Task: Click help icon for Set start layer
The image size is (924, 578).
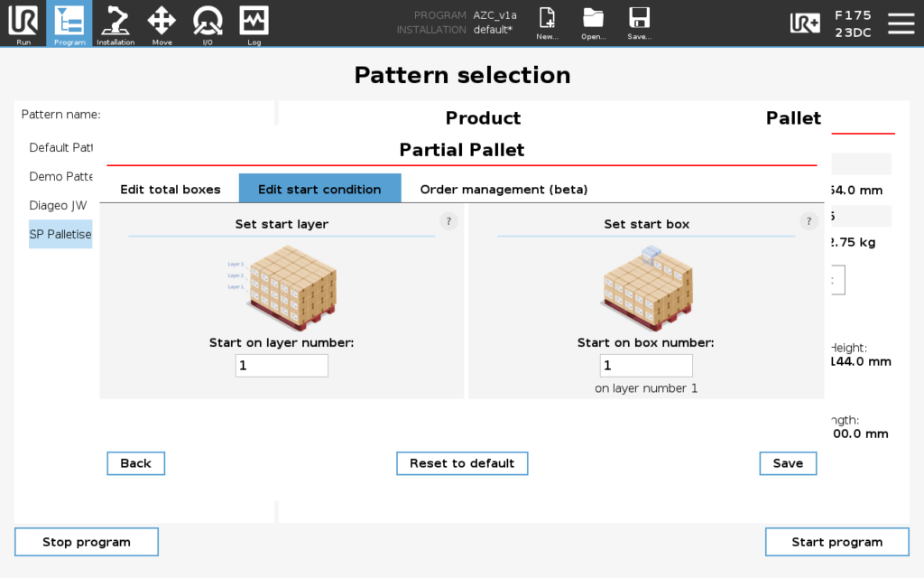Action: tap(448, 221)
